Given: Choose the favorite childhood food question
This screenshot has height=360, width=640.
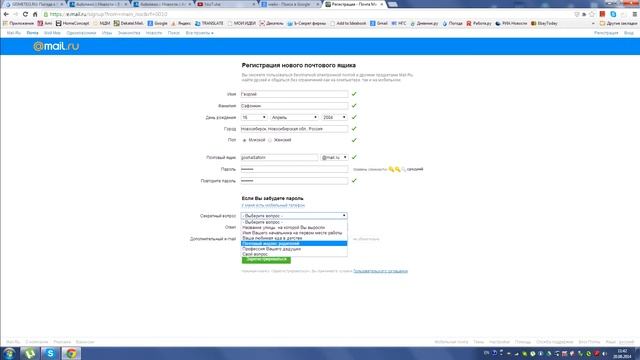Looking at the screenshot, I should [294, 238].
